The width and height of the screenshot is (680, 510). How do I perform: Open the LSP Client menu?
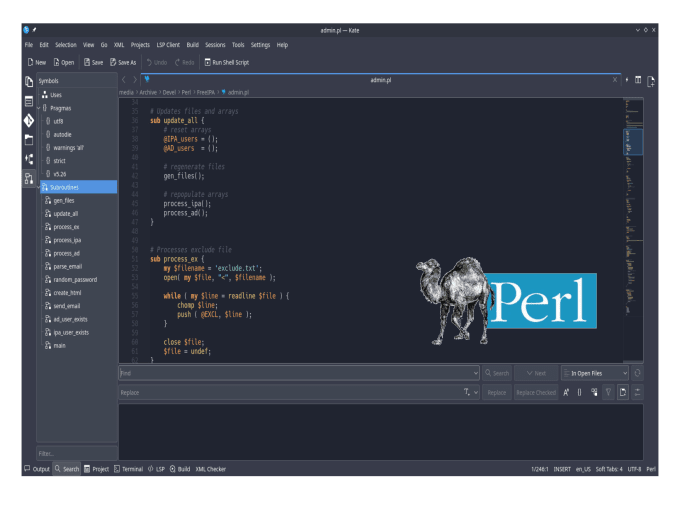point(168,45)
